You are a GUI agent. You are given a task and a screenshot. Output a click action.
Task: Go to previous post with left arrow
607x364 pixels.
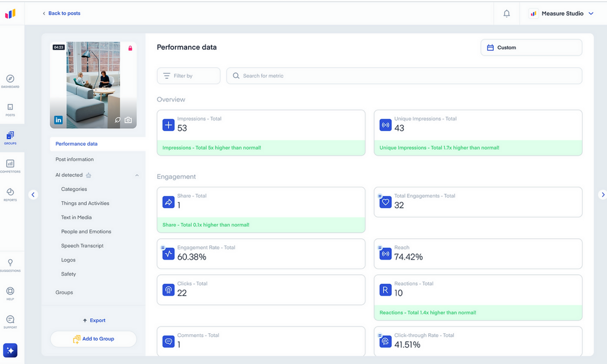(33, 195)
